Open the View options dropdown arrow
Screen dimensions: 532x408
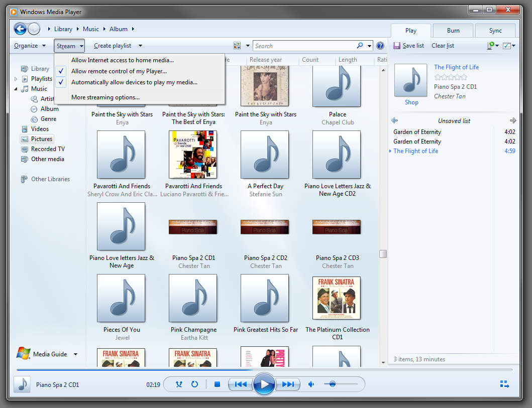248,45
